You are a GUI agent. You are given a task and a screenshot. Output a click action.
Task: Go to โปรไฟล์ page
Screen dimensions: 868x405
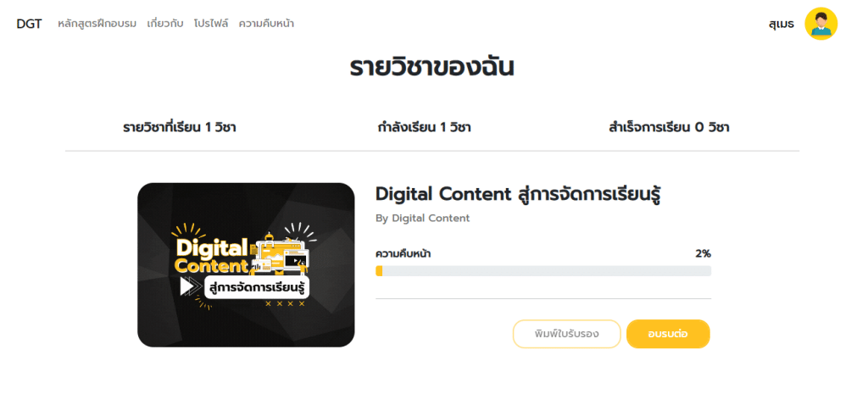pos(211,24)
